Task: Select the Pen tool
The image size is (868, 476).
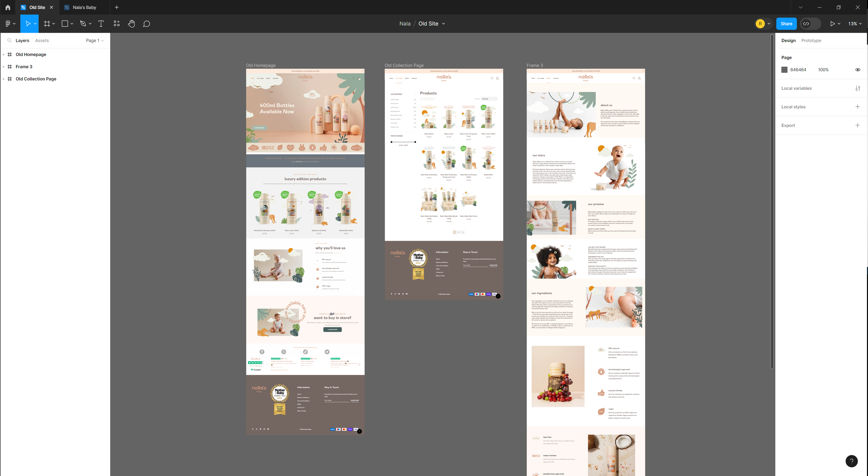Action: pyautogui.click(x=83, y=24)
